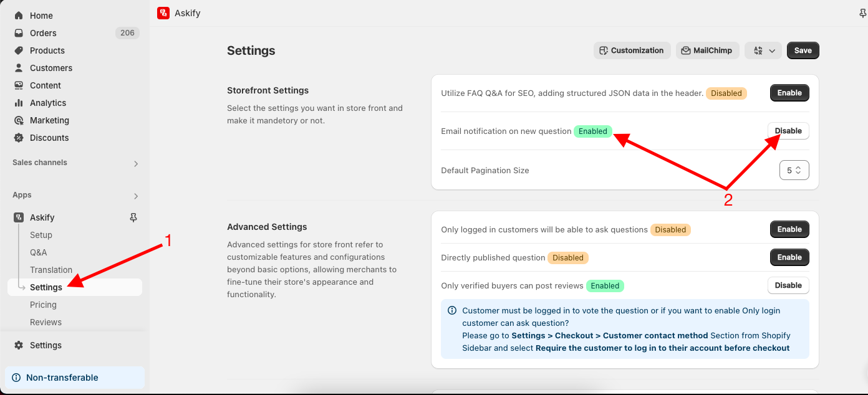Viewport: 868px width, 395px height.
Task: Click the Analytics bar chart icon
Action: [19, 103]
